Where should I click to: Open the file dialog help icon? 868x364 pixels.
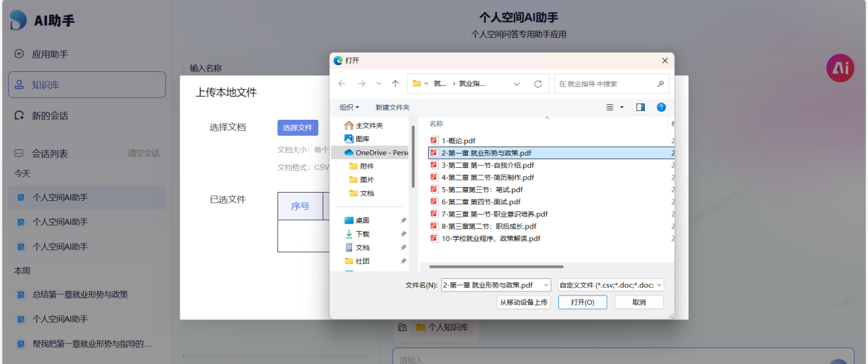pos(661,107)
